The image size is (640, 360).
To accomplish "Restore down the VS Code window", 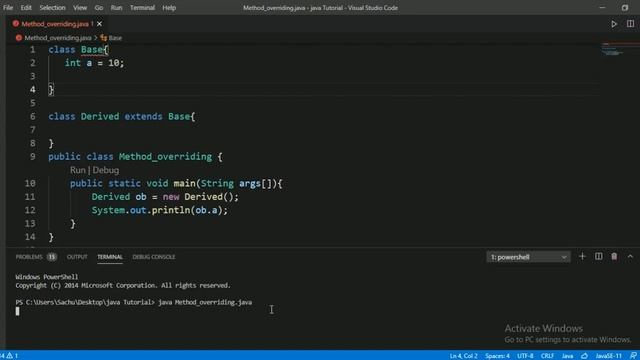I will [x=625, y=7].
